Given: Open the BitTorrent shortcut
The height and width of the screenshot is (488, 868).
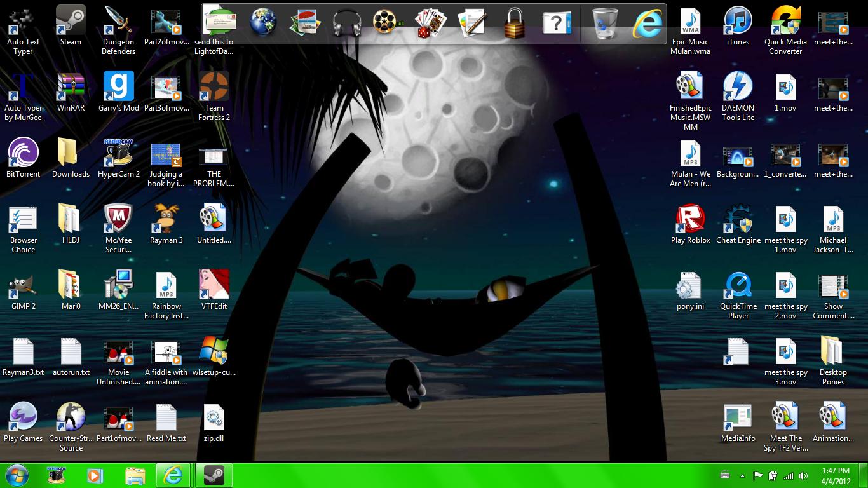Looking at the screenshot, I should click(x=24, y=158).
